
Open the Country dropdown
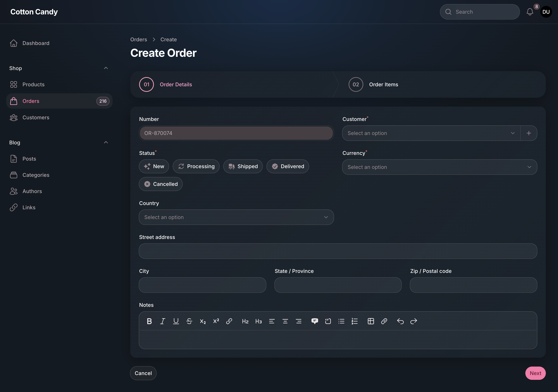(236, 217)
